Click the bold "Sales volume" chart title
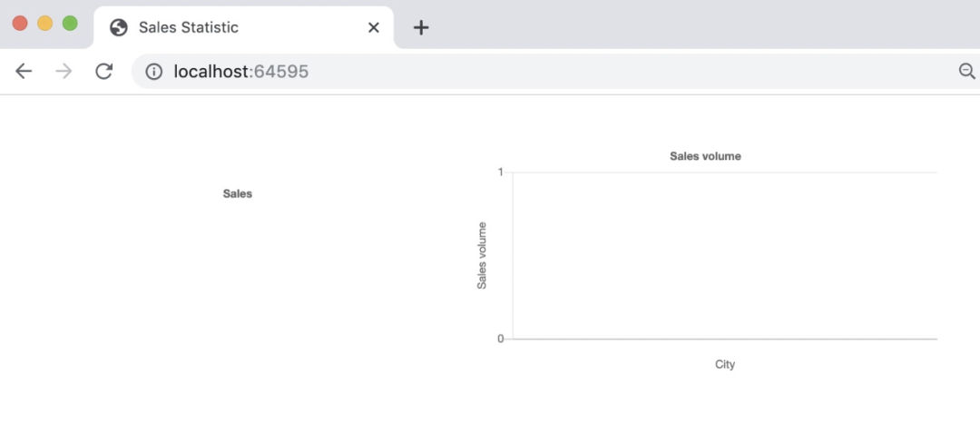This screenshot has width=980, height=425. (x=706, y=156)
